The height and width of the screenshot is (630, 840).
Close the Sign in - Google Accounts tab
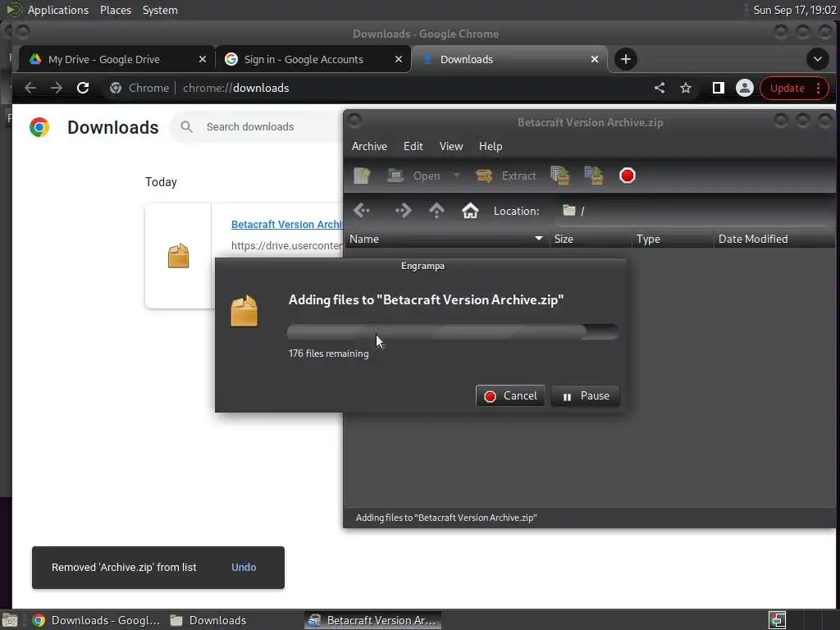coord(399,59)
